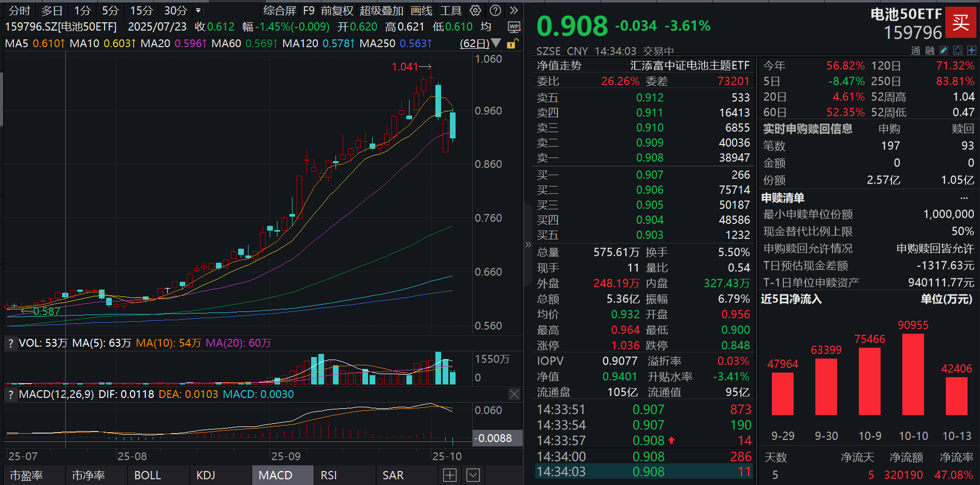Select the grid layout icon next to SAR

449,475
